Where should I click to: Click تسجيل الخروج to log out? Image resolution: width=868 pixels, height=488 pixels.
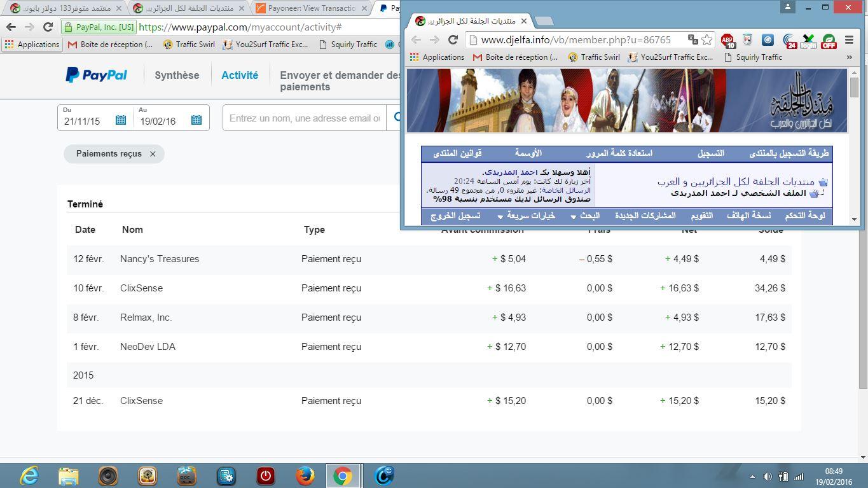pyautogui.click(x=455, y=216)
